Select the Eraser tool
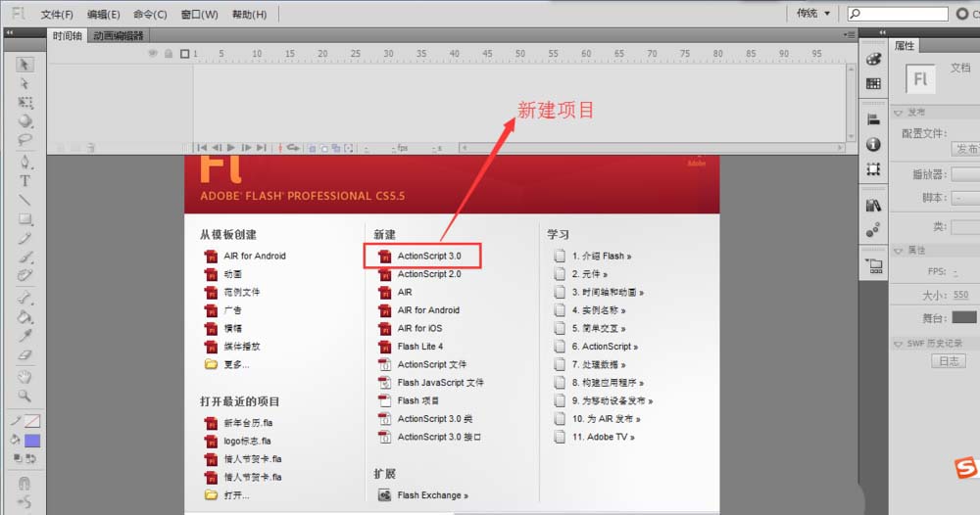Screen dimensions: 980x515 [x=25, y=354]
